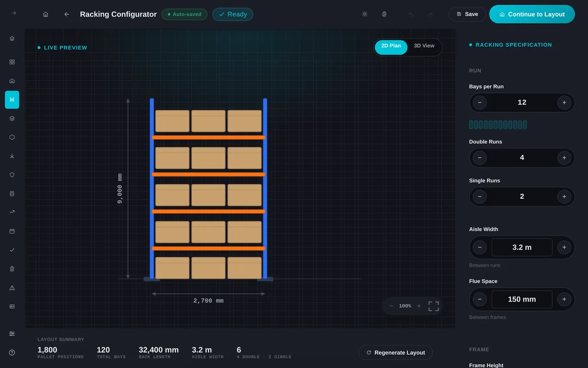The image size is (588, 368).
Task: Open the ID card icon in the sidebar
Action: pyautogui.click(x=12, y=306)
